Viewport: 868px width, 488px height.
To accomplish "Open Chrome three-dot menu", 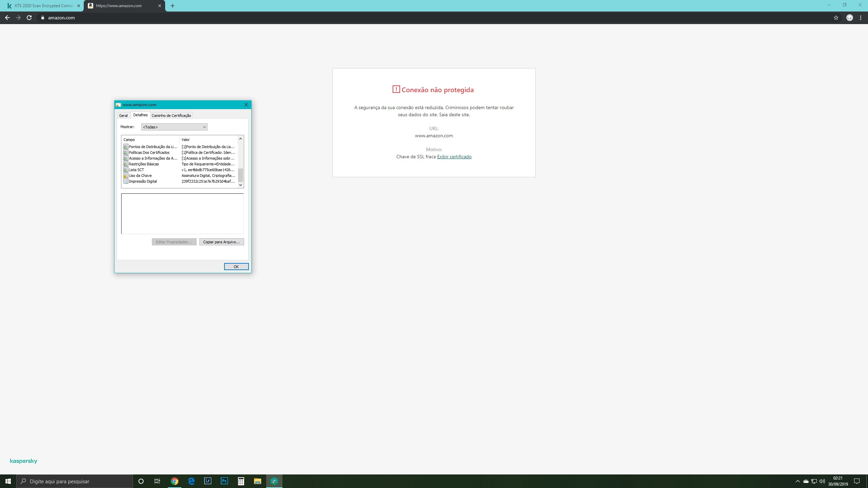I will 861,18.
